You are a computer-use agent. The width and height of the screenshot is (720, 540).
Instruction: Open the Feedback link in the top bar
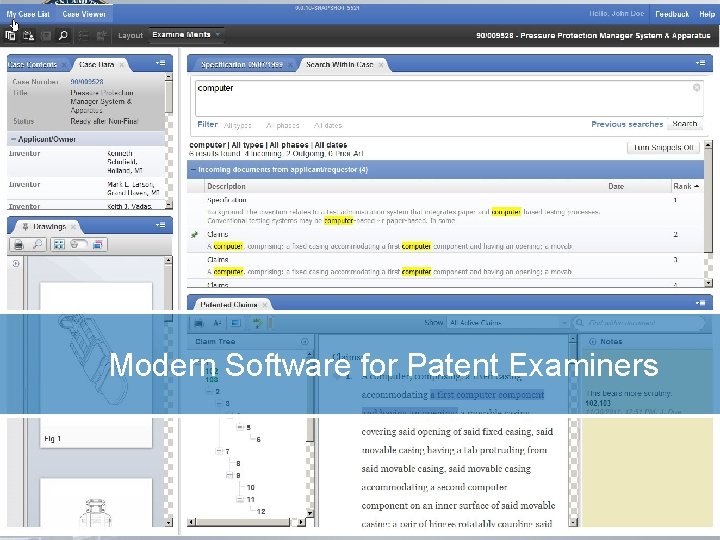672,14
